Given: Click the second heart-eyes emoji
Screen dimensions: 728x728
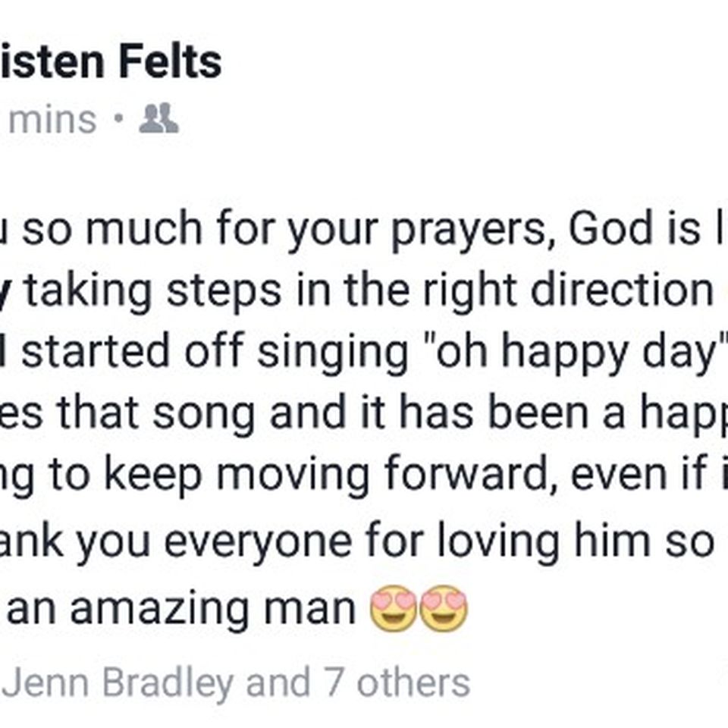Looking at the screenshot, I should 444,607.
